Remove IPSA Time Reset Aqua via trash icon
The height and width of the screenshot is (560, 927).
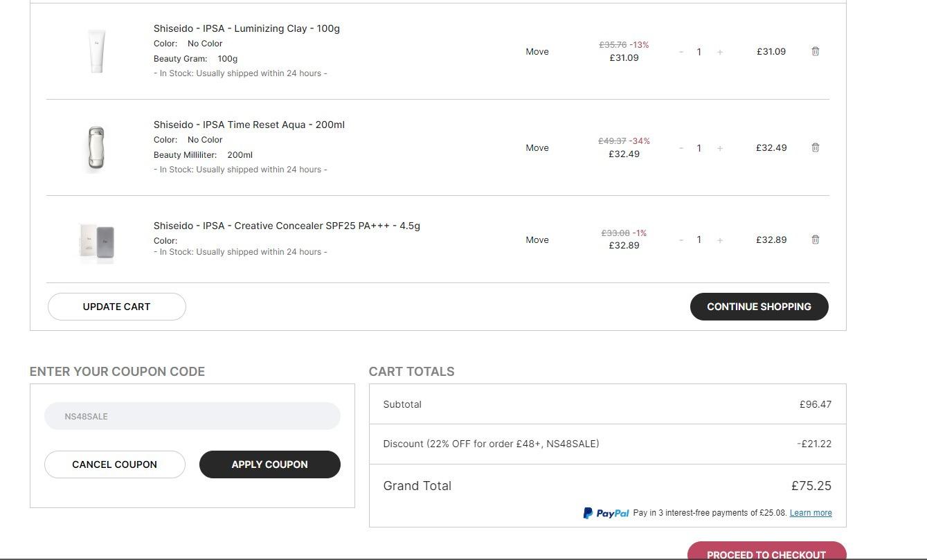click(815, 147)
